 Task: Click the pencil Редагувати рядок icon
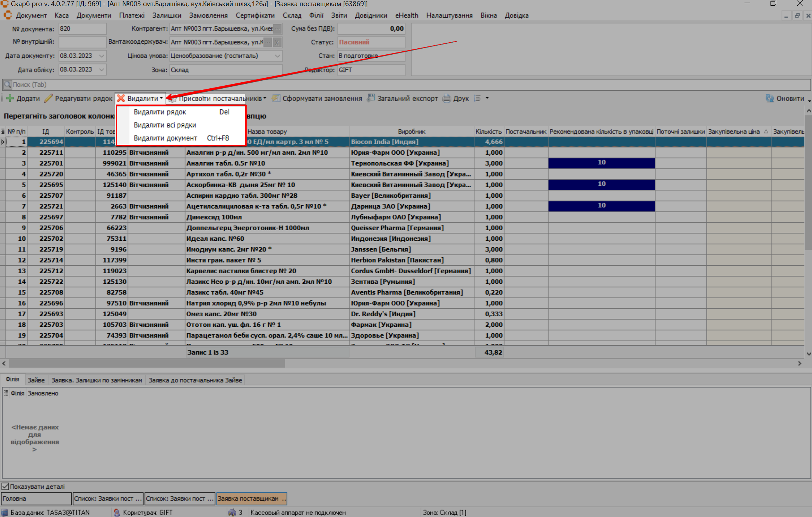pos(48,98)
